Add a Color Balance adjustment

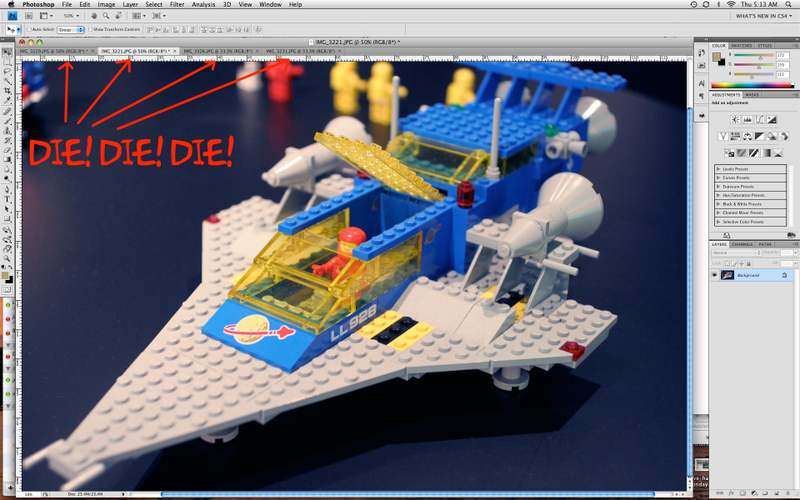(x=747, y=136)
